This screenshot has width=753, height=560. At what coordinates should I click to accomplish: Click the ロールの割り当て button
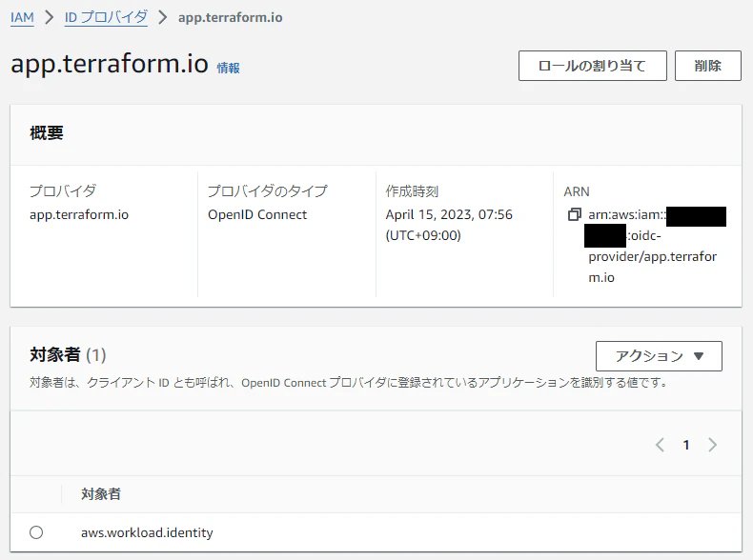[593, 66]
